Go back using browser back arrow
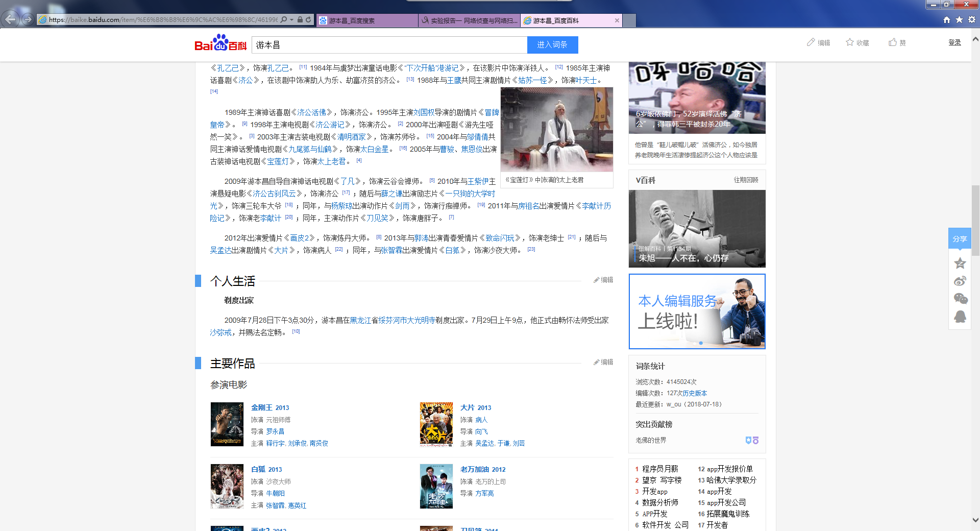980x531 pixels. [10, 19]
